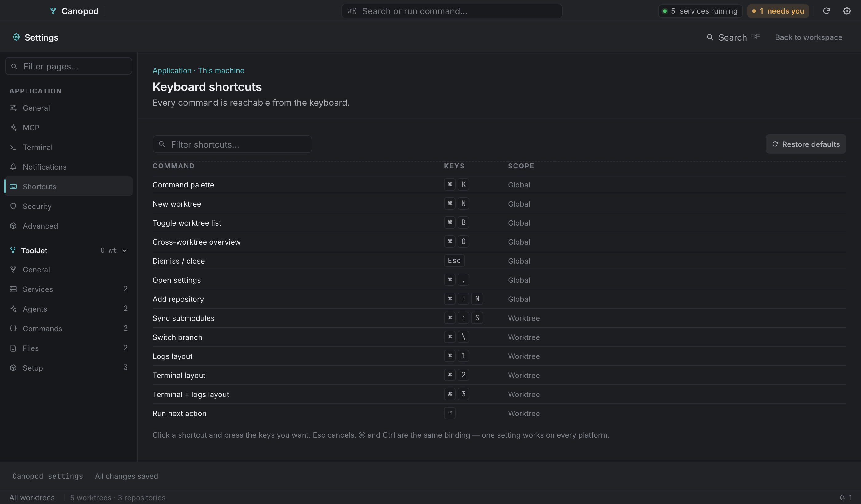
Task: Click the Shortcuts keyboard icon
Action: pyautogui.click(x=13, y=187)
